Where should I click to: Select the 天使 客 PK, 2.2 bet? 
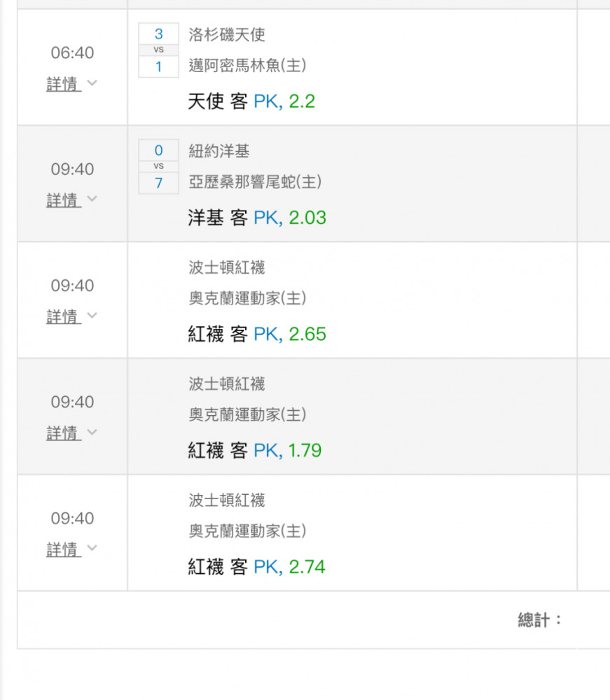(251, 101)
